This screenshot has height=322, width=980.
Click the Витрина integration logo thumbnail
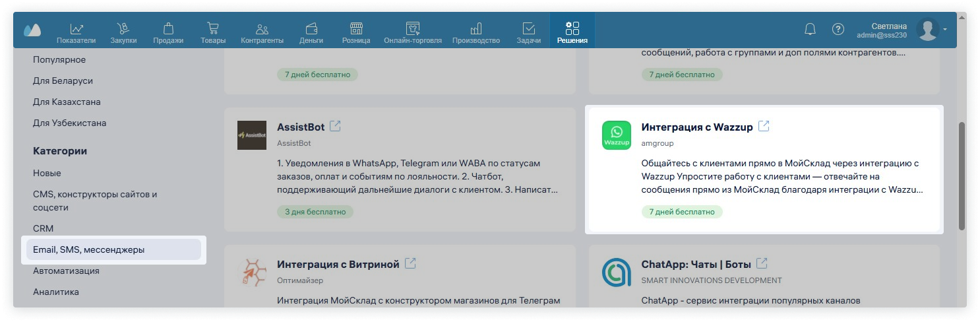(252, 272)
